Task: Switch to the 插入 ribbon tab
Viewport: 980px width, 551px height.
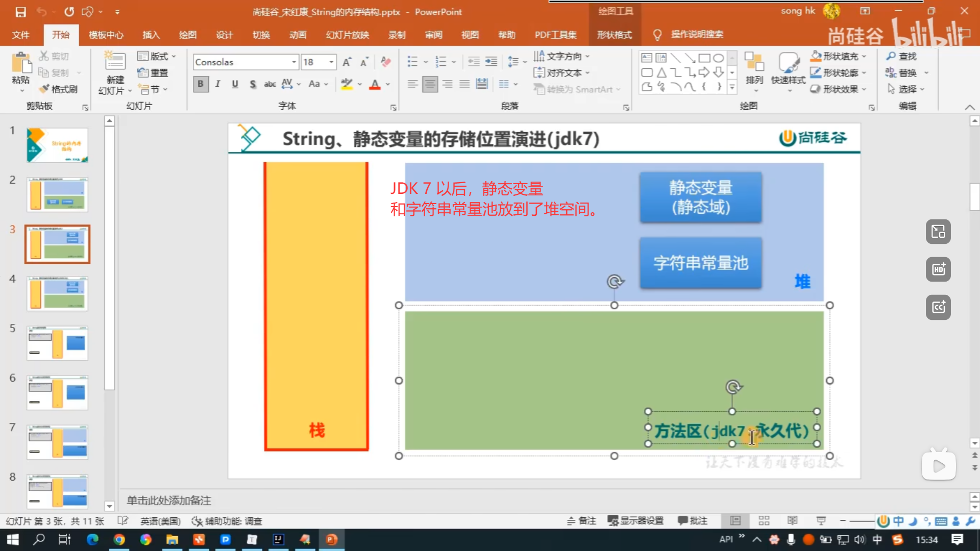Action: 151,35
